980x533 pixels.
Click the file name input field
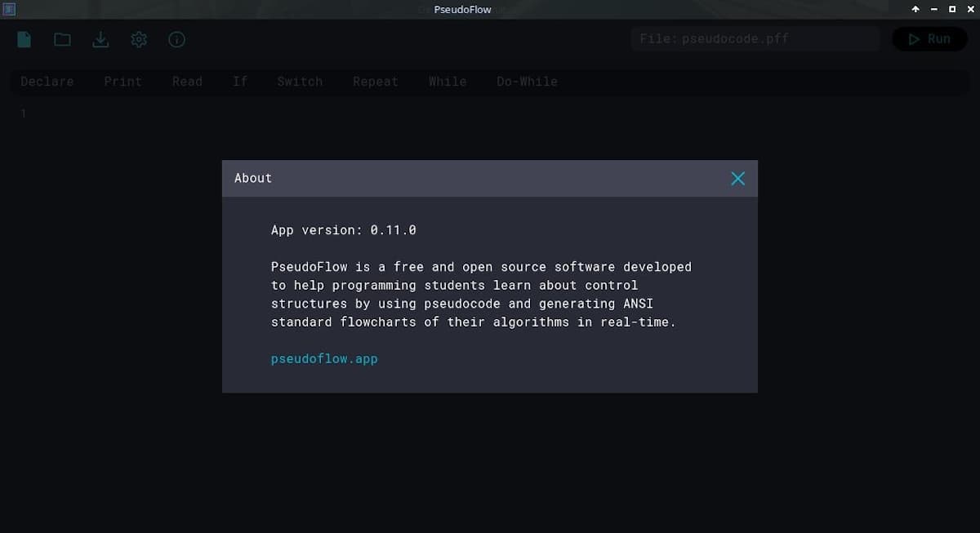click(x=755, y=38)
